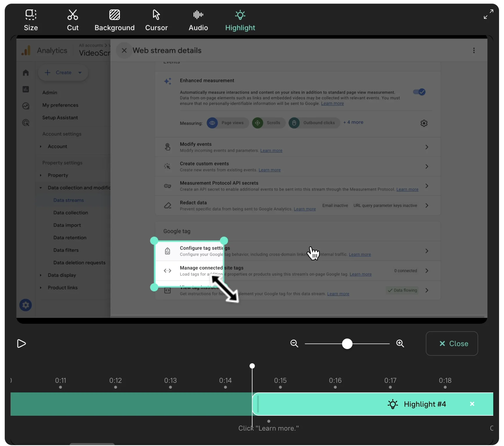Viewport: 504px width, 446px height.
Task: Click the Measurement Protocol key icon
Action: (168, 186)
